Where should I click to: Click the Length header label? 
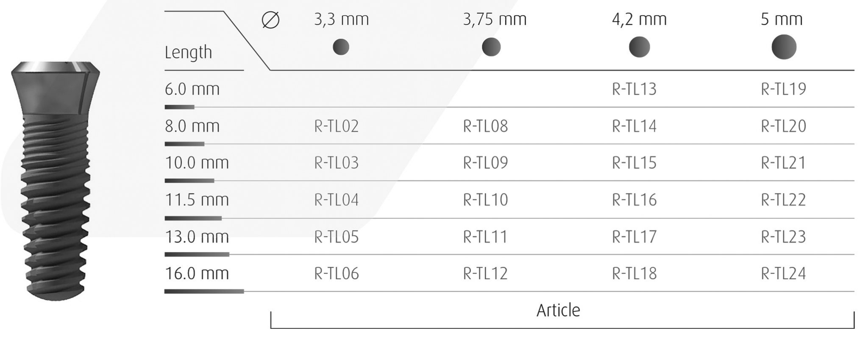coord(188,52)
